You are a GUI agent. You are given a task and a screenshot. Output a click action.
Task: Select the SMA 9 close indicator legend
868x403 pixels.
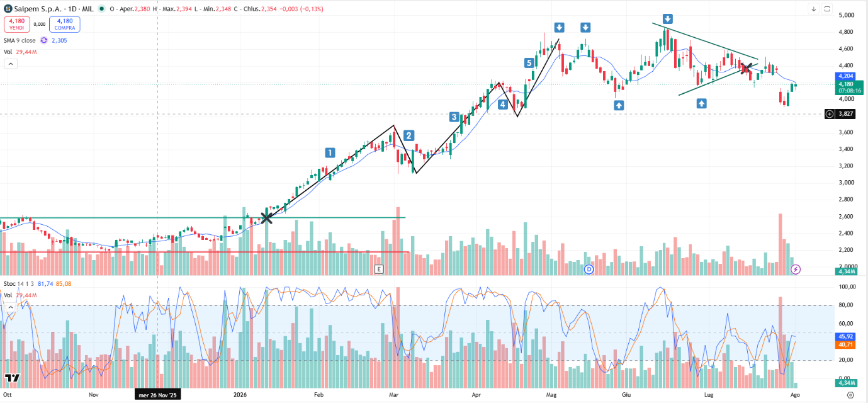[20, 40]
